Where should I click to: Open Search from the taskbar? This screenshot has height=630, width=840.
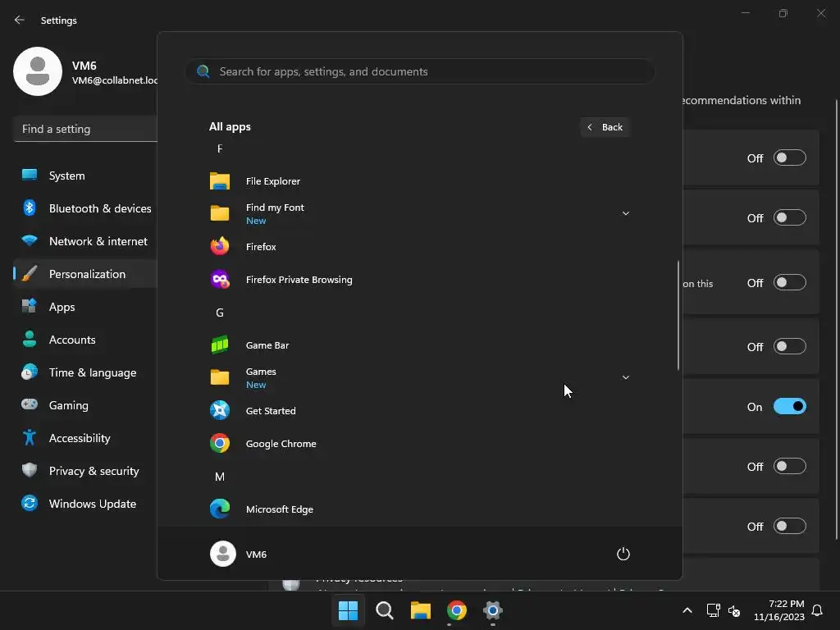[385, 610]
